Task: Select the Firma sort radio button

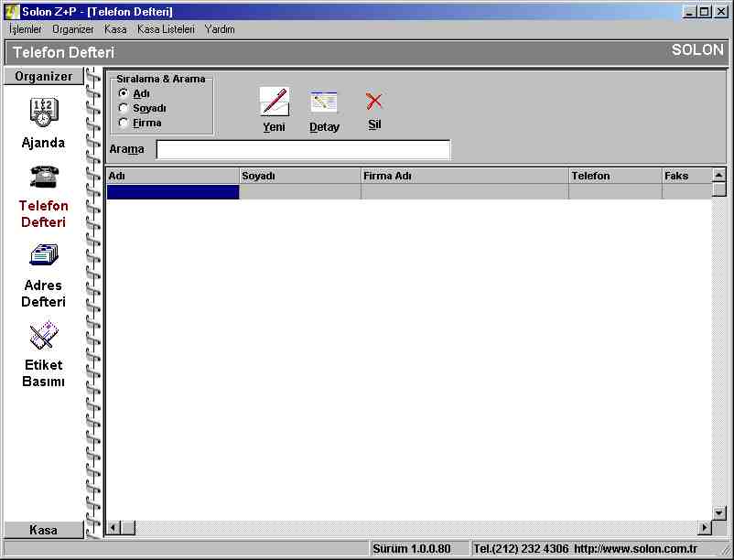Action: tap(124, 123)
